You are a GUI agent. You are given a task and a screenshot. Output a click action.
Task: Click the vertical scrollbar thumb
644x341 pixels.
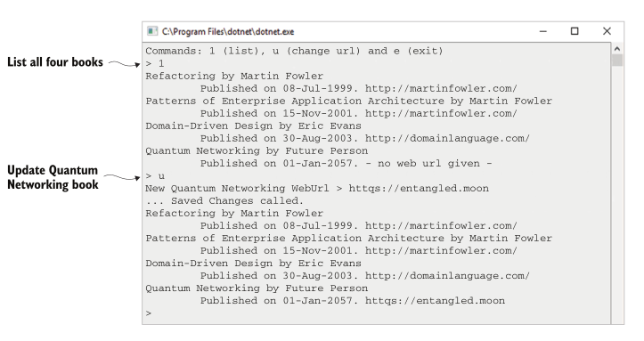tap(617, 61)
